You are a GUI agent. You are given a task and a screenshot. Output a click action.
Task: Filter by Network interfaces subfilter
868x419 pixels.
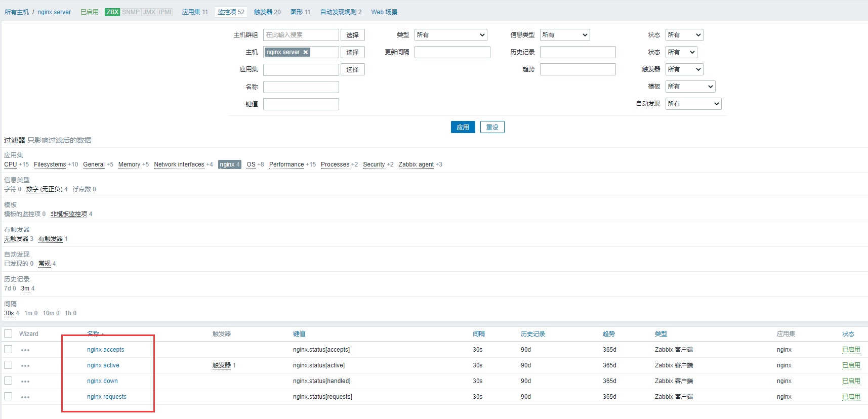point(179,164)
